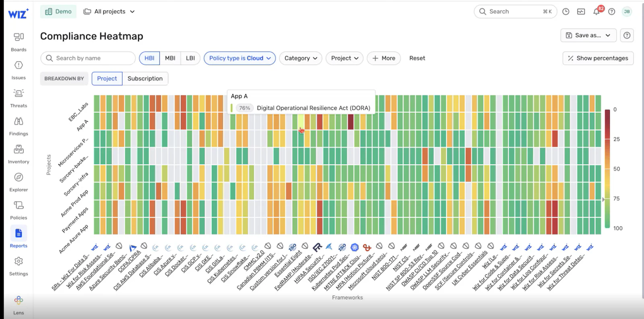Reset all filters
The width and height of the screenshot is (644, 319).
click(417, 58)
